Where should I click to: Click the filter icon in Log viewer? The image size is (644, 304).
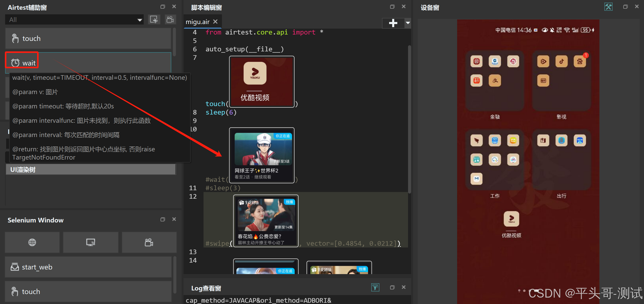pos(375,287)
